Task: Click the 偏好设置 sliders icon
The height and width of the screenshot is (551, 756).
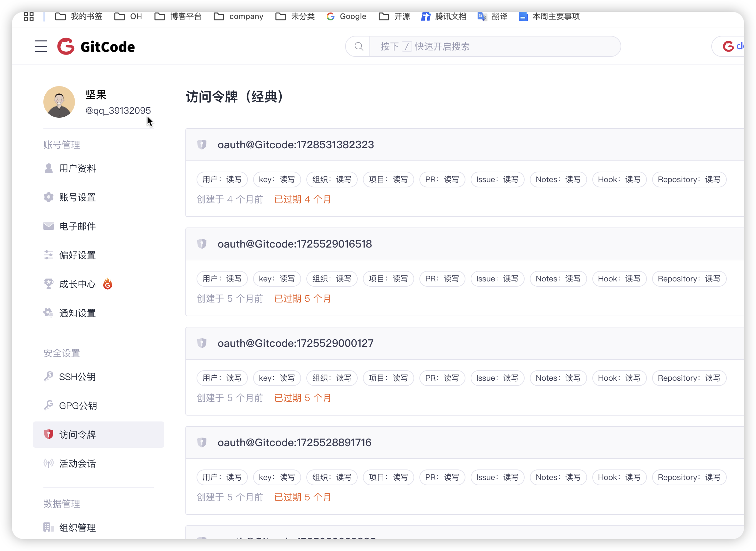Action: [49, 255]
